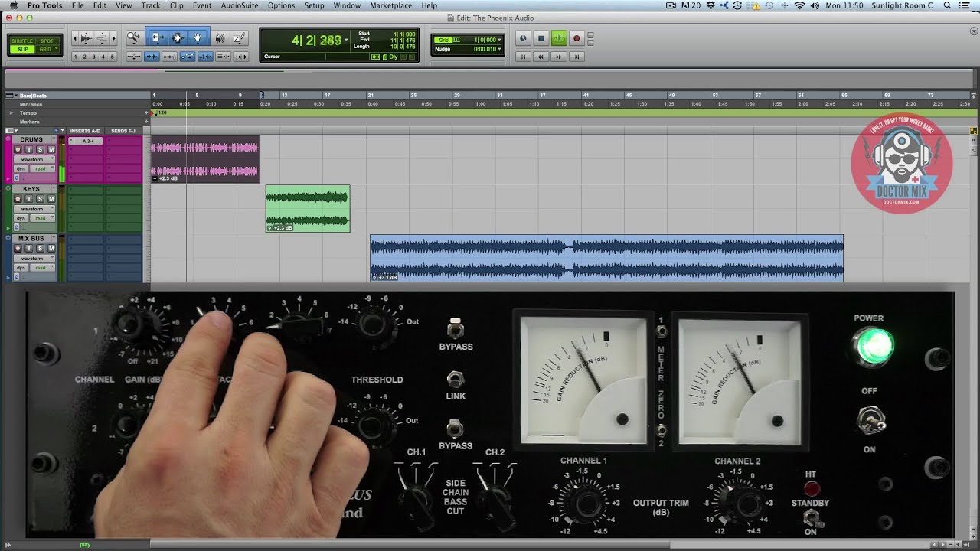
Task: Select the DRUMS track name
Action: (x=31, y=140)
